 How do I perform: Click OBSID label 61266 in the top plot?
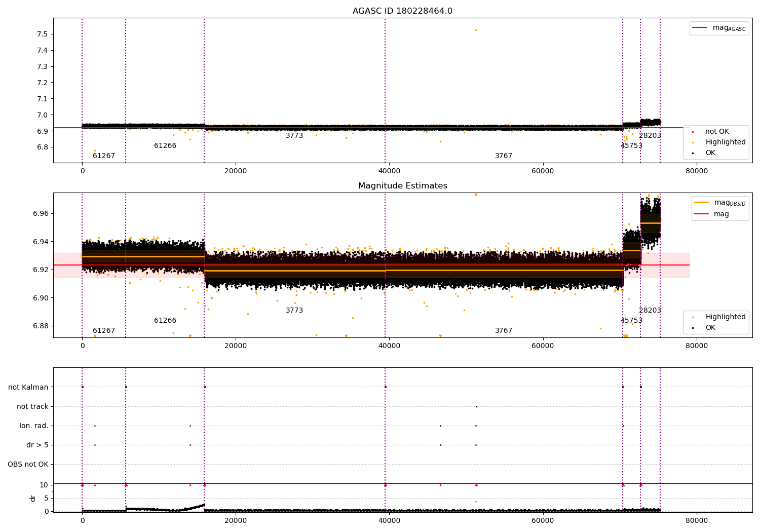(x=165, y=146)
